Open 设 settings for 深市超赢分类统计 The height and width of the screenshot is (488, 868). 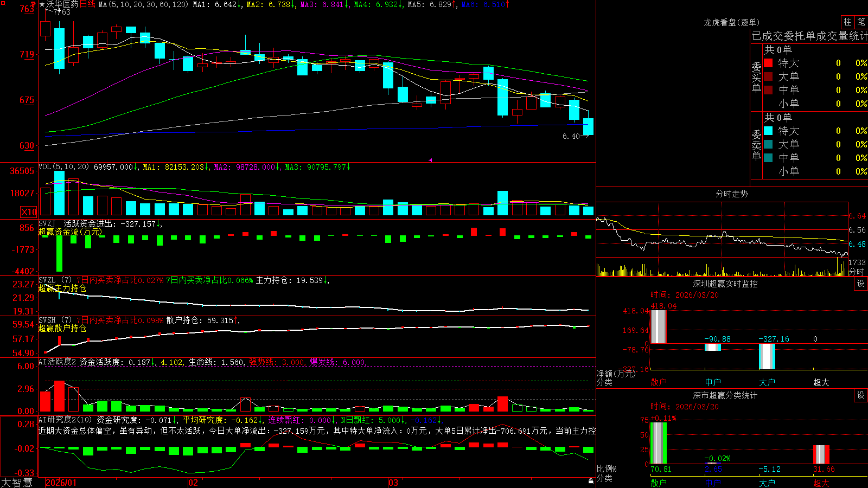coord(861,395)
